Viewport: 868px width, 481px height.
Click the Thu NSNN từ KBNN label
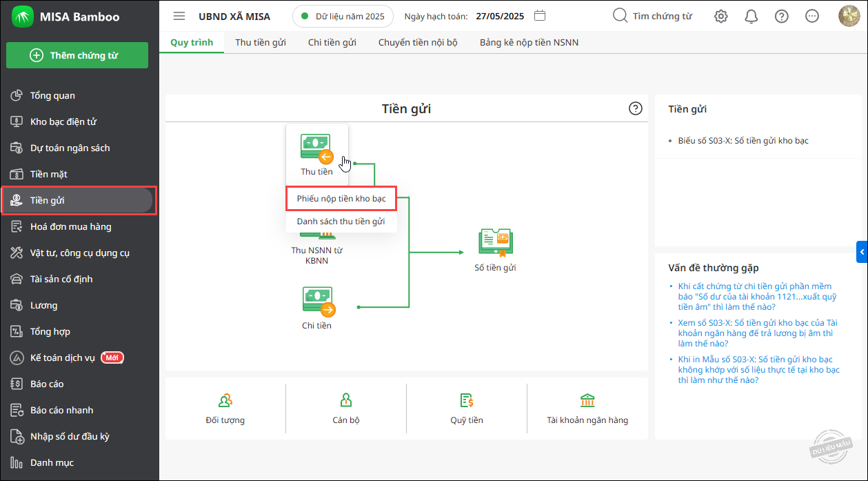coord(316,255)
